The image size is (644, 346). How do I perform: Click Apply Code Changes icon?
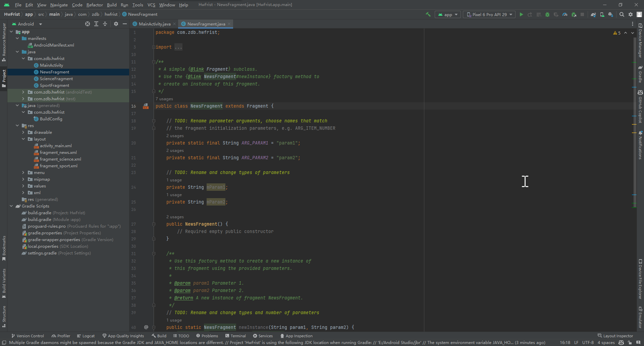539,14
